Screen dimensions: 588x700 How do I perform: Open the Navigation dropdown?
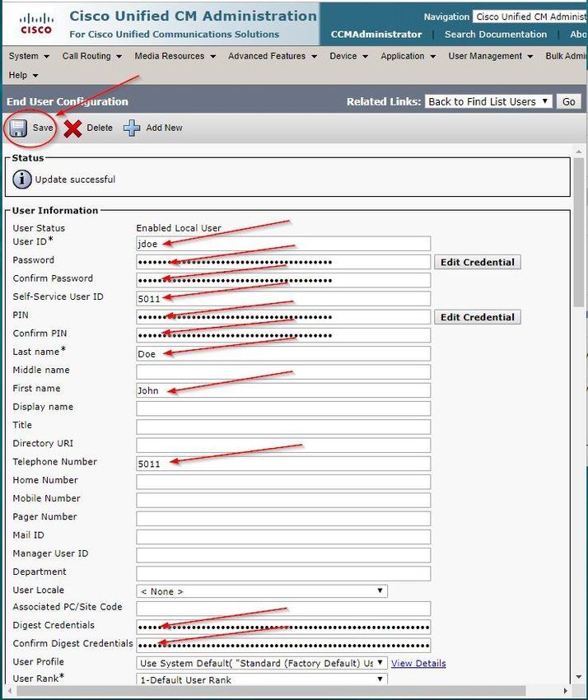pos(530,16)
